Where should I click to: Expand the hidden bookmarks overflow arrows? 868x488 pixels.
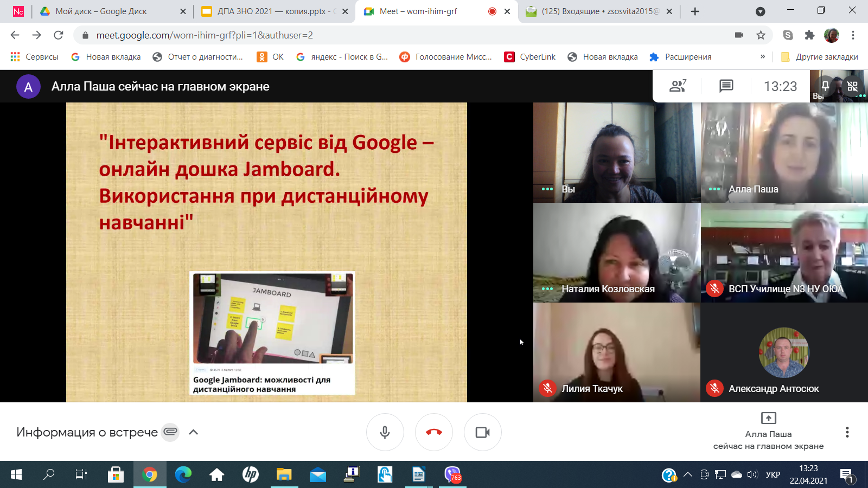point(763,57)
